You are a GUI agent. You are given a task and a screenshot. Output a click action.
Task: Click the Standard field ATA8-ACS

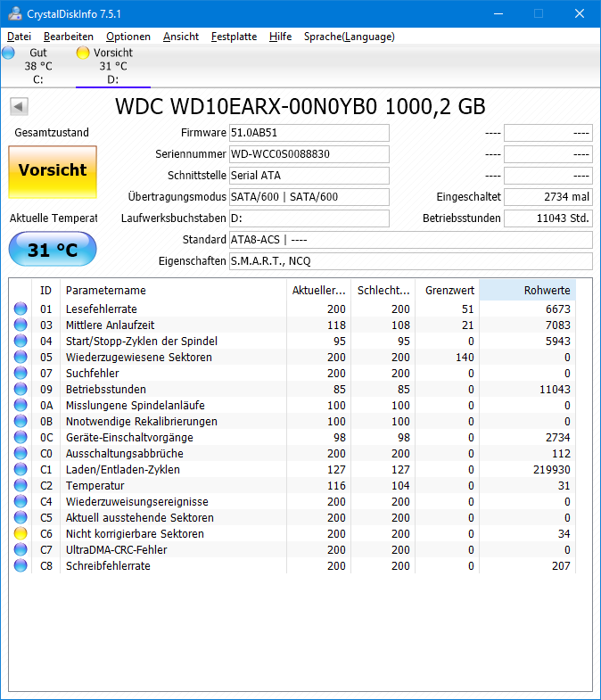coord(411,240)
